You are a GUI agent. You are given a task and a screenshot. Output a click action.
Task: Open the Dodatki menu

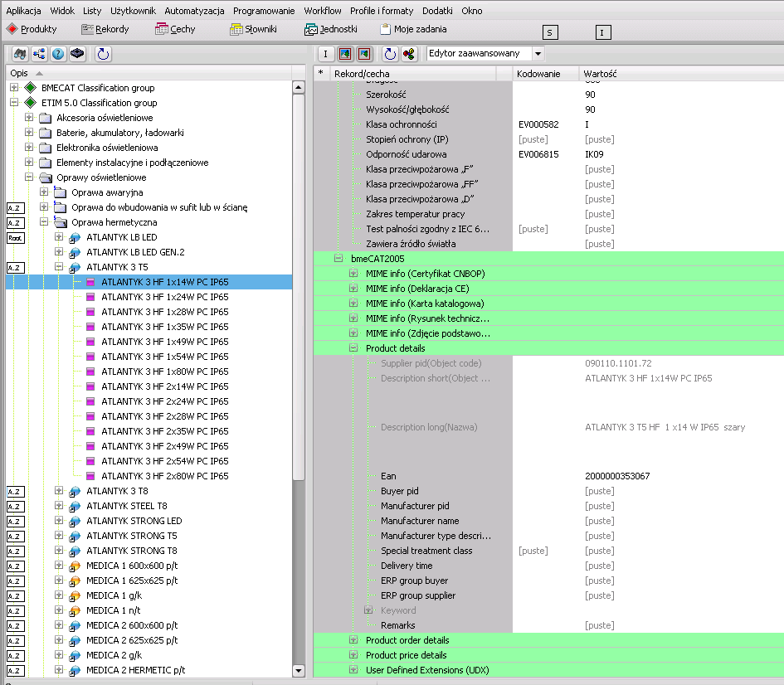(x=437, y=11)
